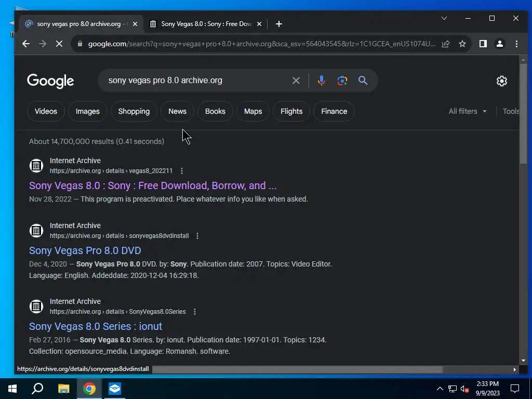Share this page from the address bar
Viewport: 532px width, 399px height.
click(x=446, y=44)
